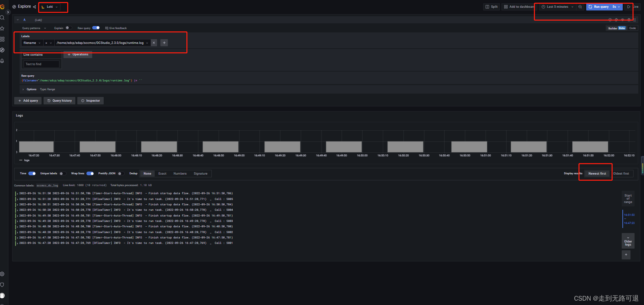Click the zoom out time range icon

tap(580, 7)
